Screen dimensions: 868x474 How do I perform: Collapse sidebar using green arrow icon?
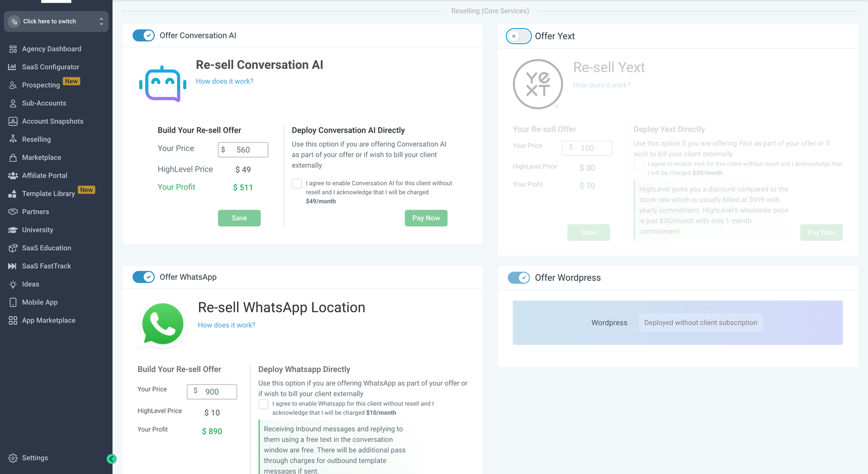coord(111,459)
